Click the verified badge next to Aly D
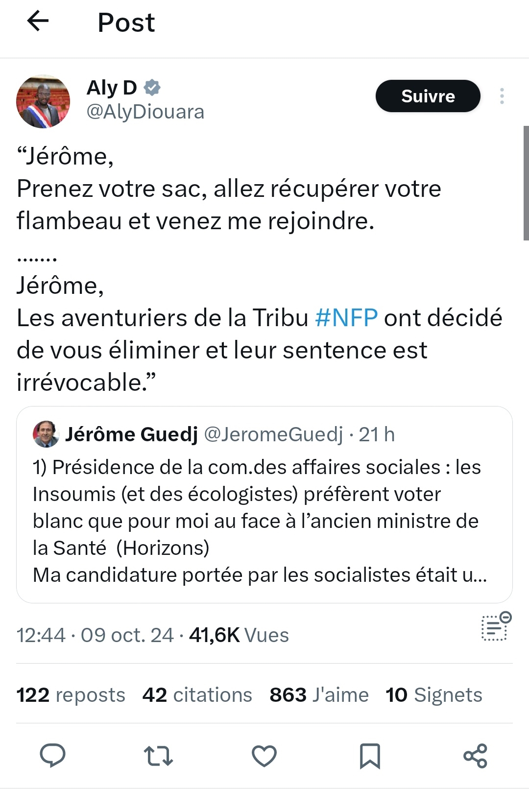529x812 pixels. 152,88
